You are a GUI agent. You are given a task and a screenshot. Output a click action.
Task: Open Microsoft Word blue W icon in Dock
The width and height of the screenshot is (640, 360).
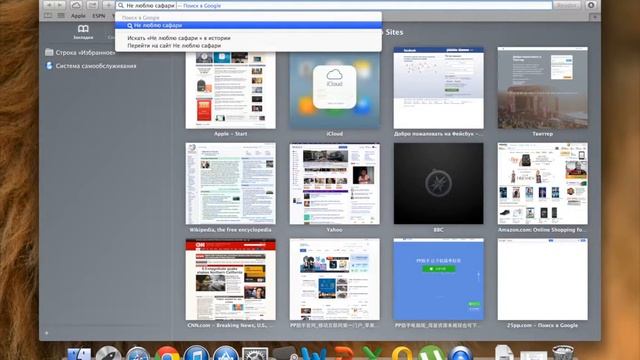(313, 353)
